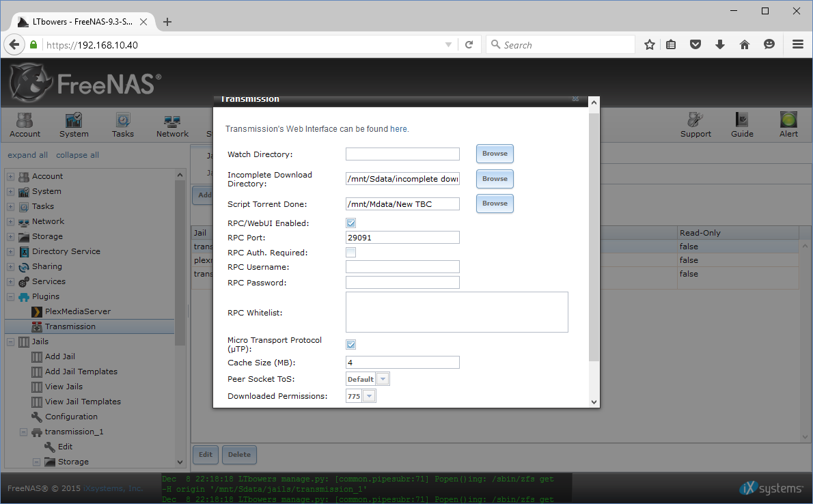Bookmark this page with the star icon
This screenshot has width=813, height=504.
[x=649, y=44]
